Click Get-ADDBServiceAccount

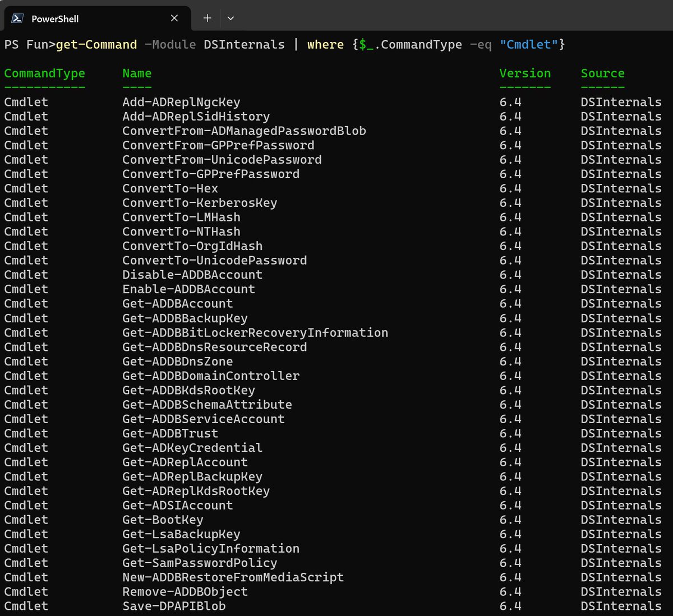point(204,419)
